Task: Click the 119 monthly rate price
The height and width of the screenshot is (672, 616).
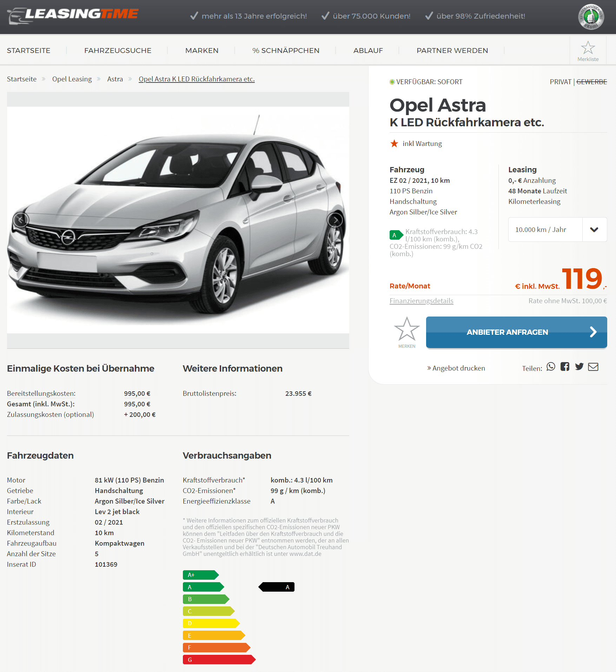Action: [x=582, y=279]
